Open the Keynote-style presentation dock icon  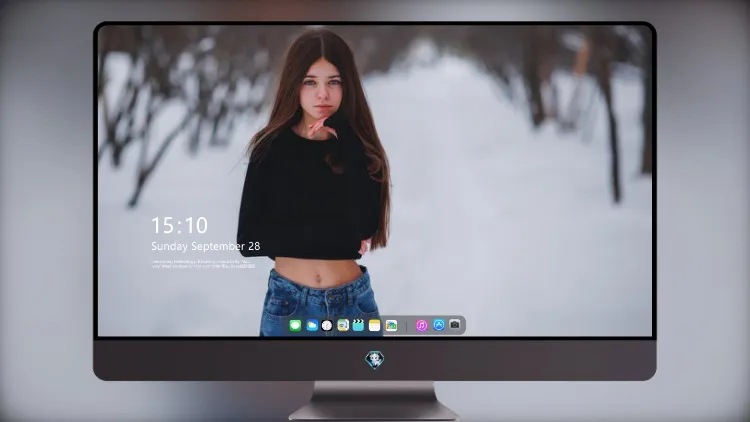[x=343, y=325]
